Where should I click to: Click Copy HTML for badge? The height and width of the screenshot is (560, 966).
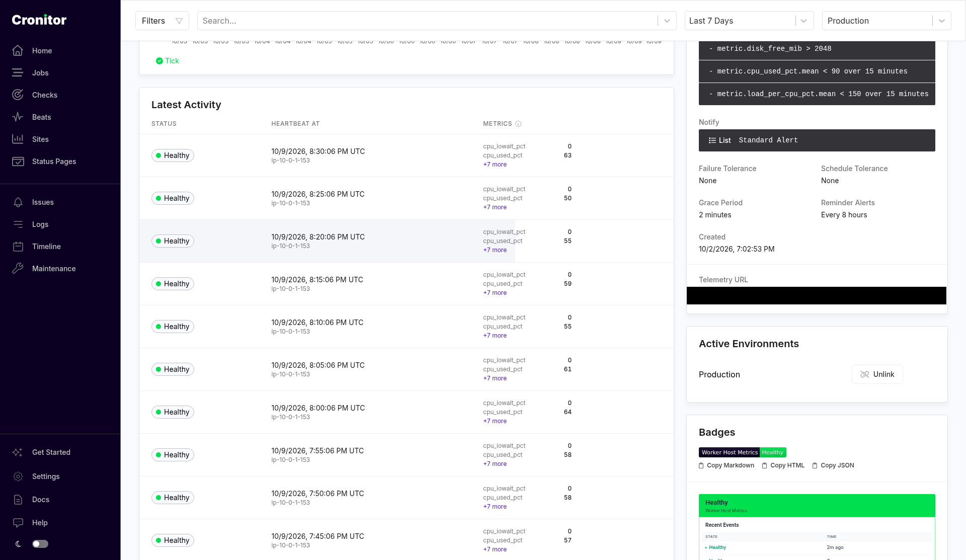point(783,465)
